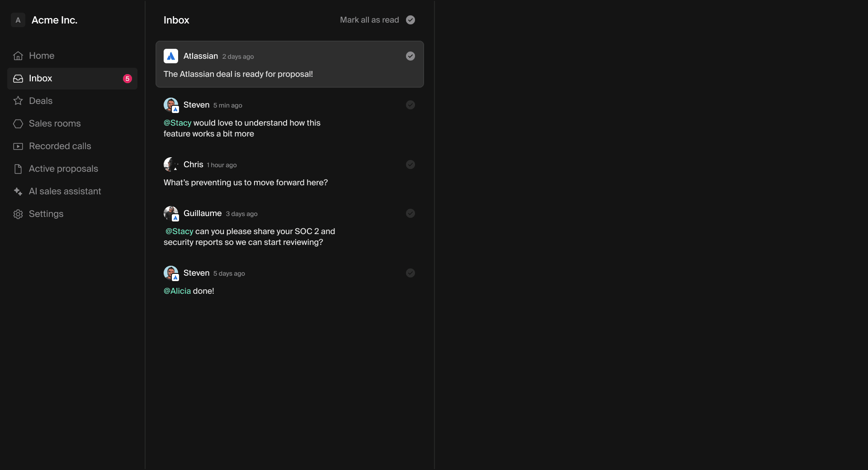Image resolution: width=868 pixels, height=470 pixels.
Task: Open the Settings gear icon
Action: tap(18, 214)
